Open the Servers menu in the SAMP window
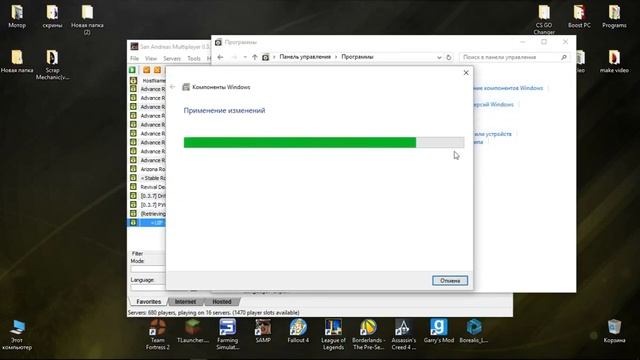 coord(172,59)
